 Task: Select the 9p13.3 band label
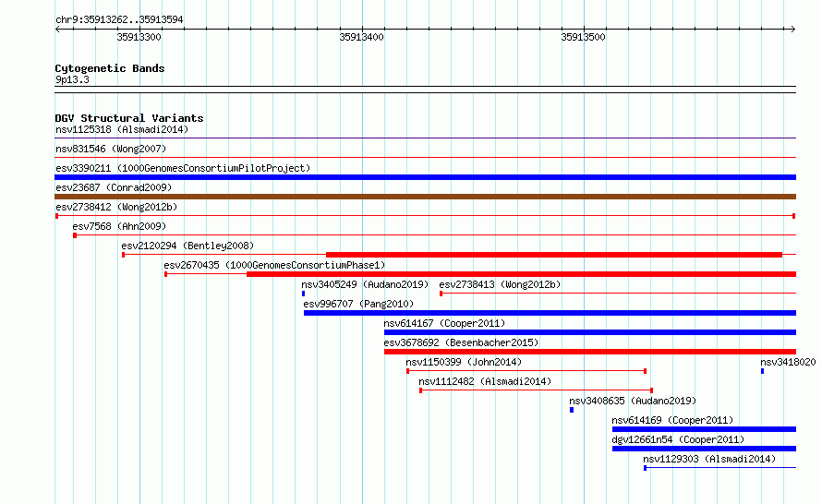click(x=72, y=79)
